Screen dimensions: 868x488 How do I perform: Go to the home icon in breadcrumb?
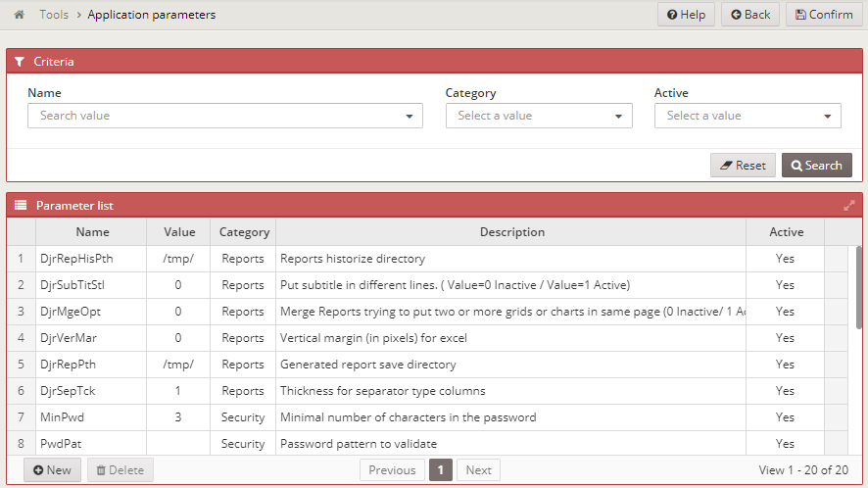19,15
